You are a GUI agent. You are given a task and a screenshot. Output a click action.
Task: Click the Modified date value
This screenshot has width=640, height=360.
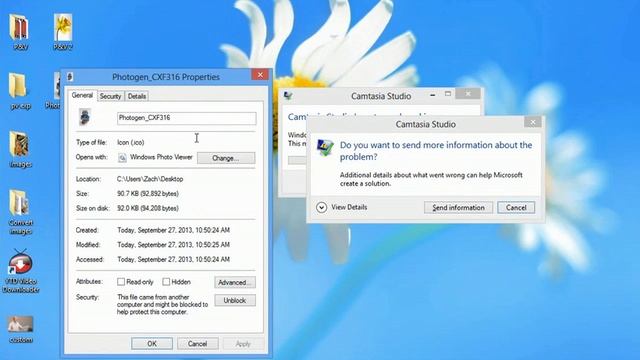point(173,244)
